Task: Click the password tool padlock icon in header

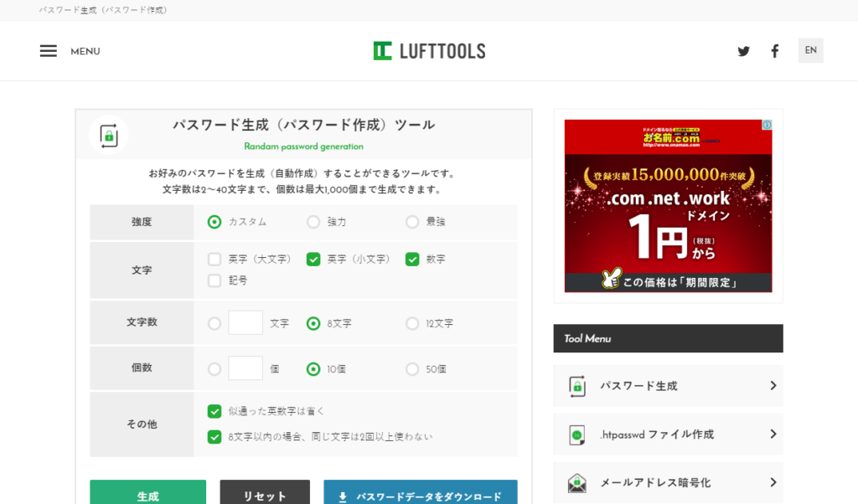Action: coord(109,135)
